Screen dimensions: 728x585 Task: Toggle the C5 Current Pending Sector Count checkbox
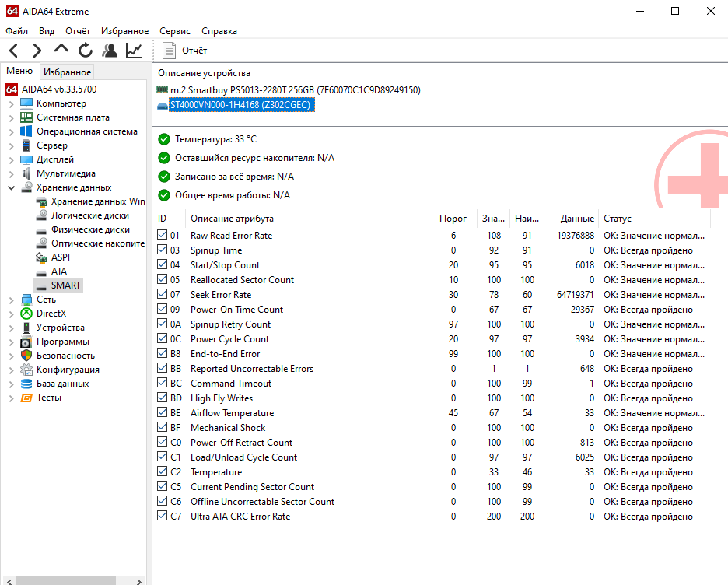click(x=162, y=486)
